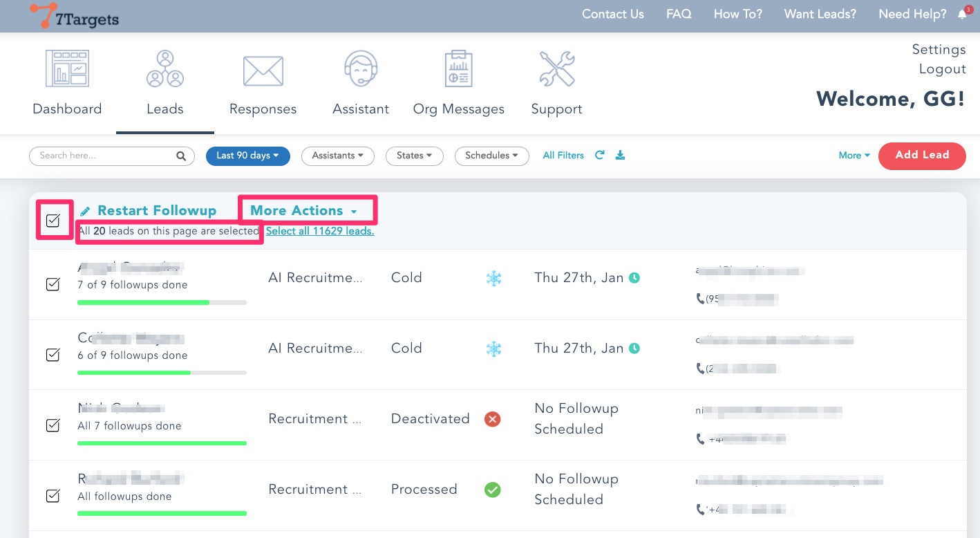Click the Support tools icon

click(556, 69)
